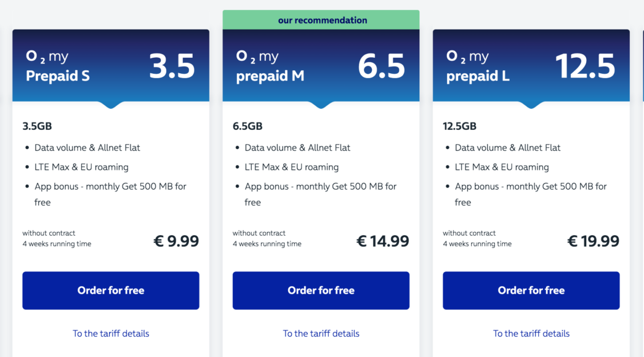Open tariff details for prepaid M
The width and height of the screenshot is (644, 357).
[321, 333]
